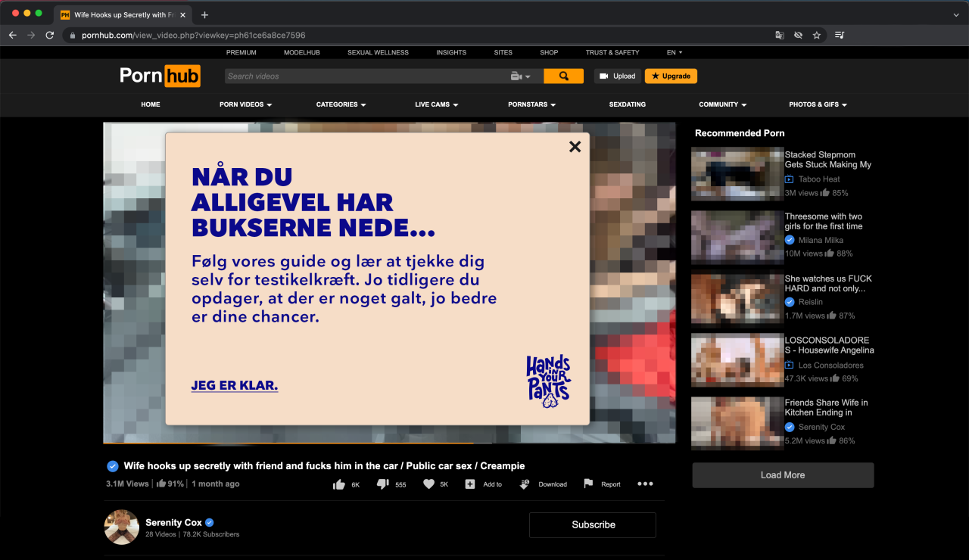Expand the LIVE CAMS menu dropdown
Viewport: 969px width, 560px height.
(437, 104)
